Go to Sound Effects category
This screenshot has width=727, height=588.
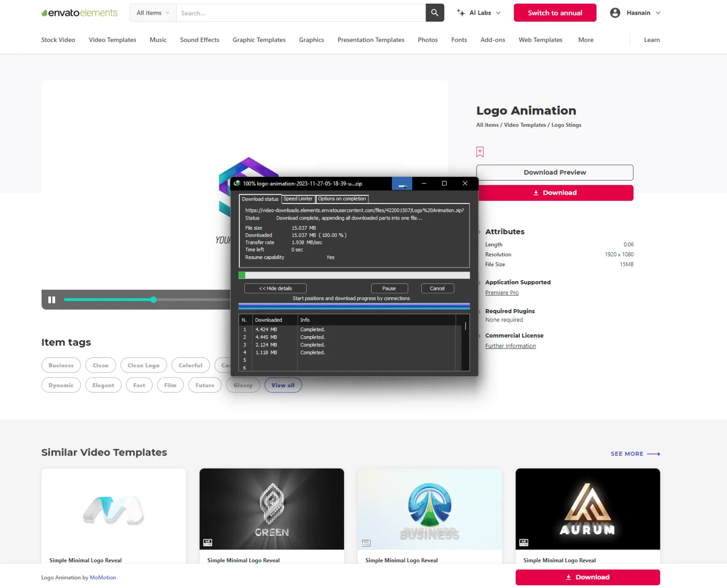pyautogui.click(x=199, y=40)
